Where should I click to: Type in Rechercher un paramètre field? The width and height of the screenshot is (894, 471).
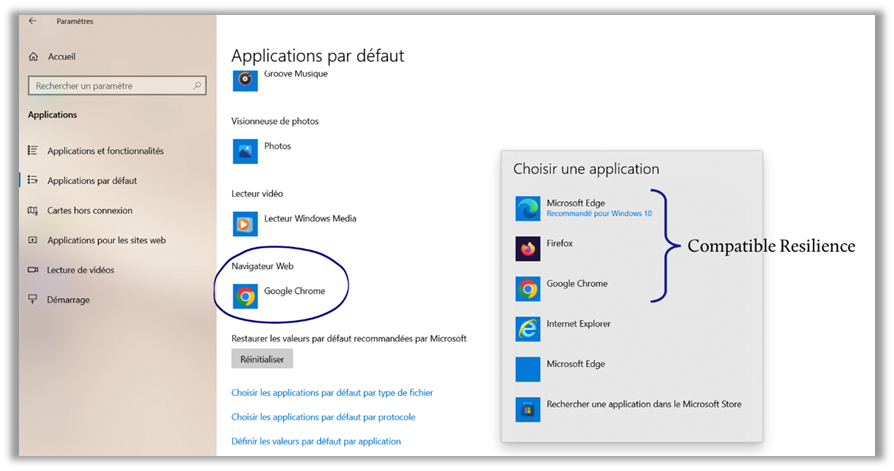click(x=110, y=86)
